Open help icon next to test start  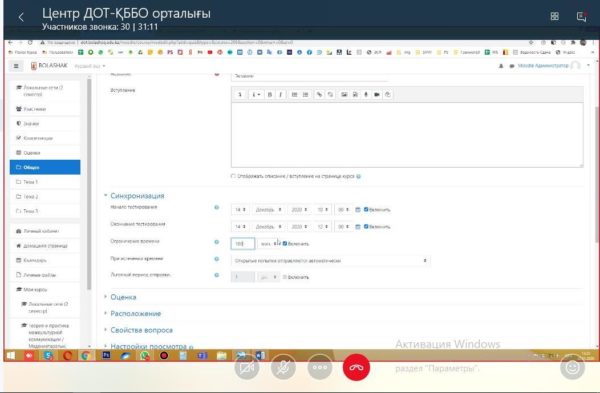point(217,207)
